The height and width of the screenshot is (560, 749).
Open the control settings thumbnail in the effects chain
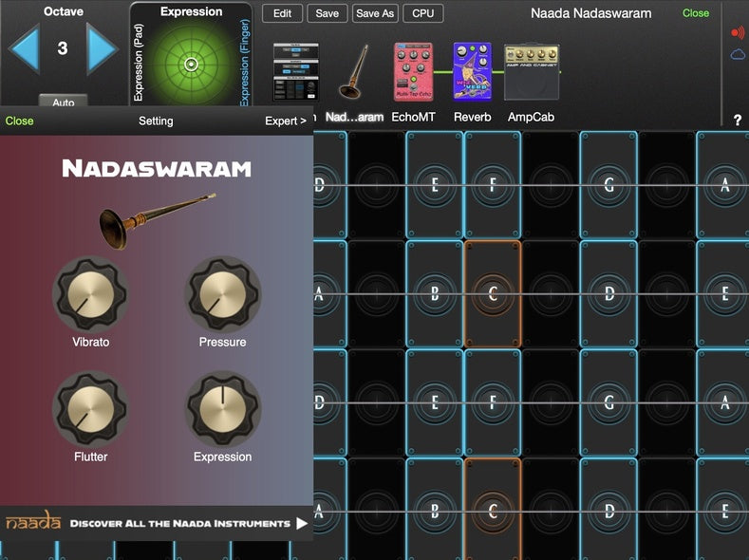click(x=295, y=72)
